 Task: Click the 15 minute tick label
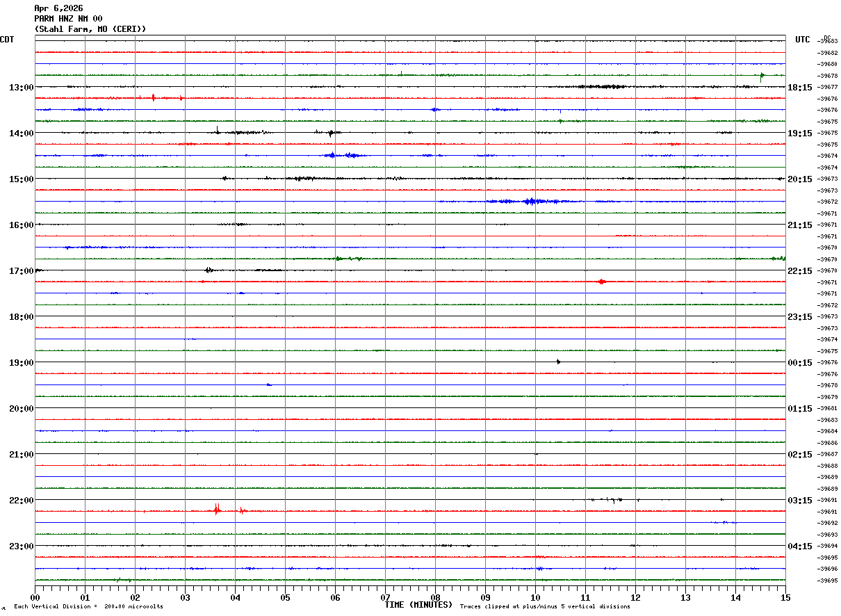[x=785, y=597]
